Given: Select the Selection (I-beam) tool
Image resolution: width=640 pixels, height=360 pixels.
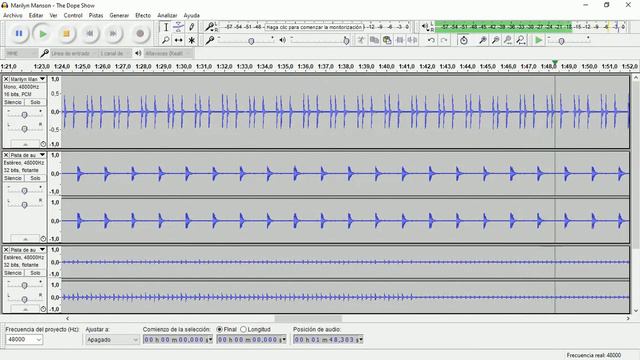Looking at the screenshot, I should (166, 27).
